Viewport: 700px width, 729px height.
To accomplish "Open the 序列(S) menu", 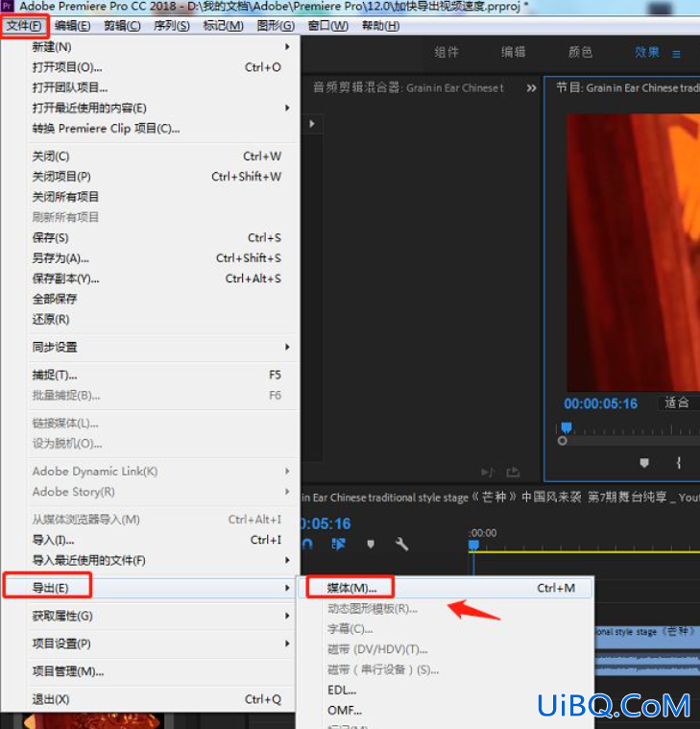I will coord(172,26).
